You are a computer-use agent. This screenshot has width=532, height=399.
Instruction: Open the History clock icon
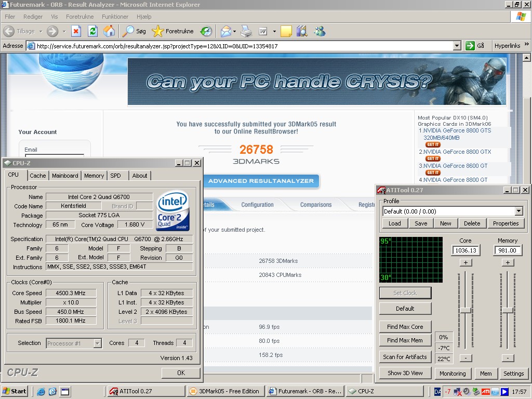tap(206, 31)
